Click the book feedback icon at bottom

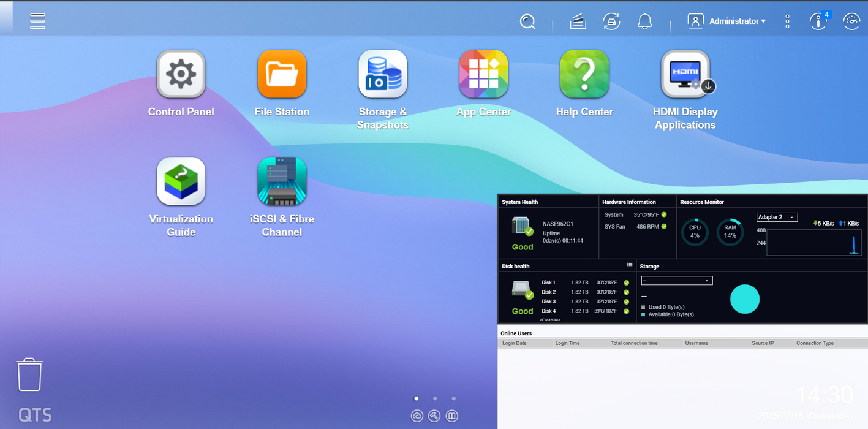click(x=451, y=416)
